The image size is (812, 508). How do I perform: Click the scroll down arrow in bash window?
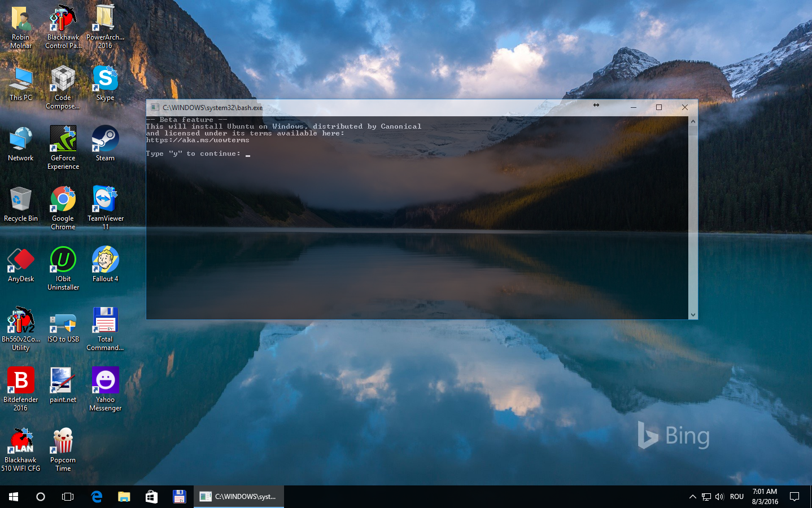(693, 315)
